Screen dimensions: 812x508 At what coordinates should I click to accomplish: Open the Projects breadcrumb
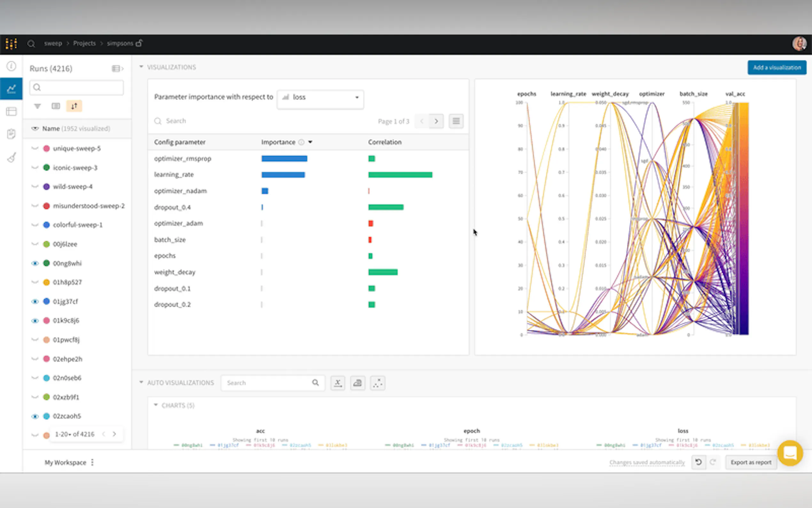tap(84, 44)
